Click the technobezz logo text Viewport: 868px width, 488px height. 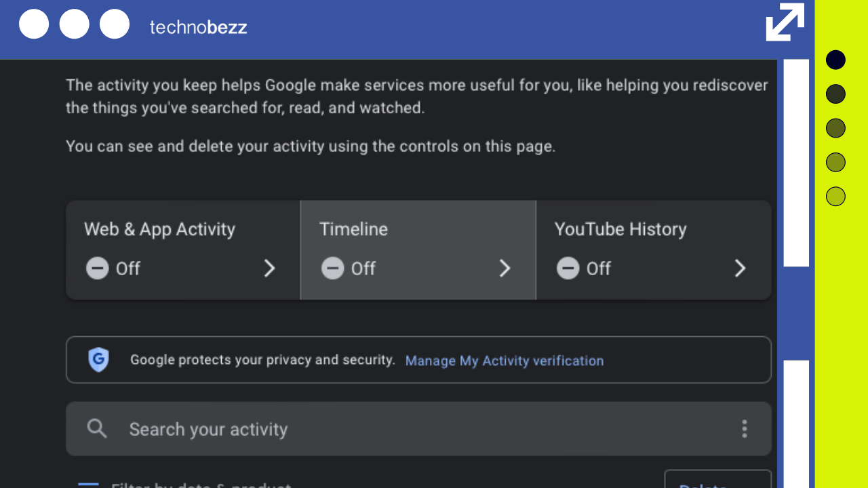198,27
